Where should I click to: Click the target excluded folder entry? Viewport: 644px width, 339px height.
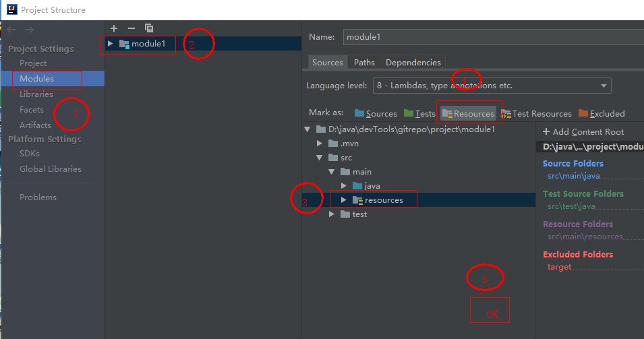pos(559,267)
